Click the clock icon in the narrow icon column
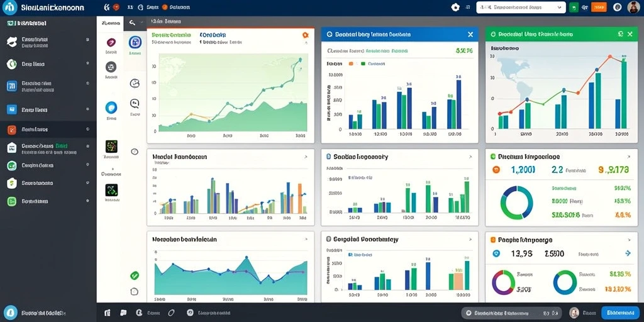The height and width of the screenshot is (322, 644). pyautogui.click(x=135, y=152)
